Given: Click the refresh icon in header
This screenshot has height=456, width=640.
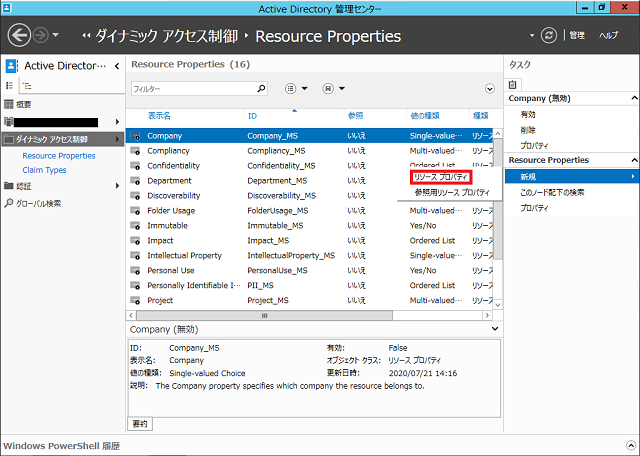Looking at the screenshot, I should 548,35.
